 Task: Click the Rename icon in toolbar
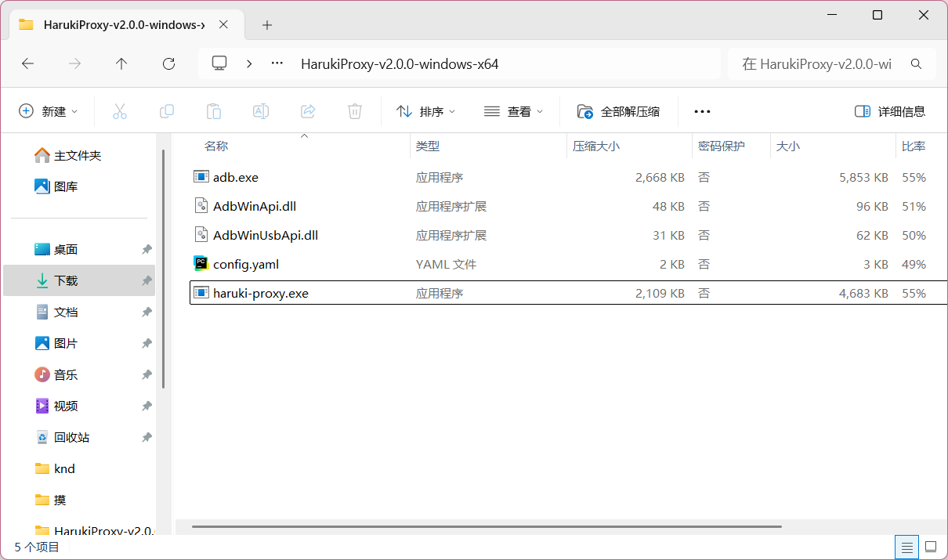pos(261,111)
